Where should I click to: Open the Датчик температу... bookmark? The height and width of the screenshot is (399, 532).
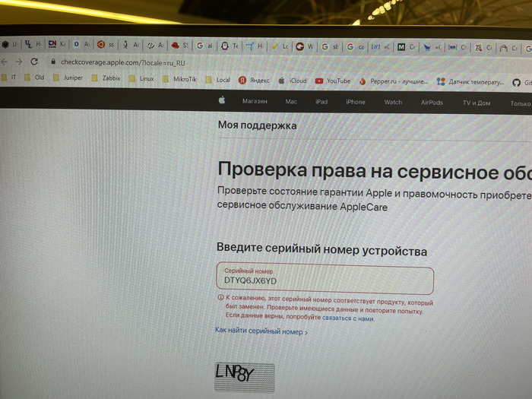(x=470, y=82)
